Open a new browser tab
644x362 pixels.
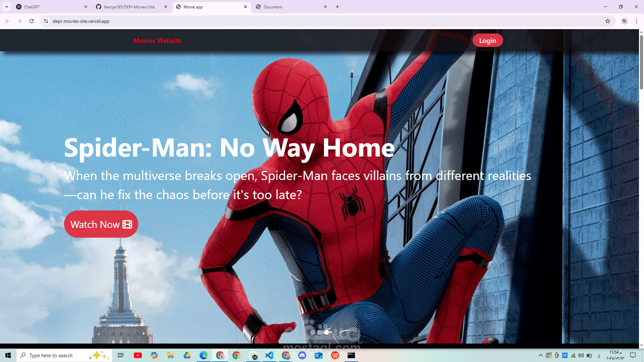[337, 7]
